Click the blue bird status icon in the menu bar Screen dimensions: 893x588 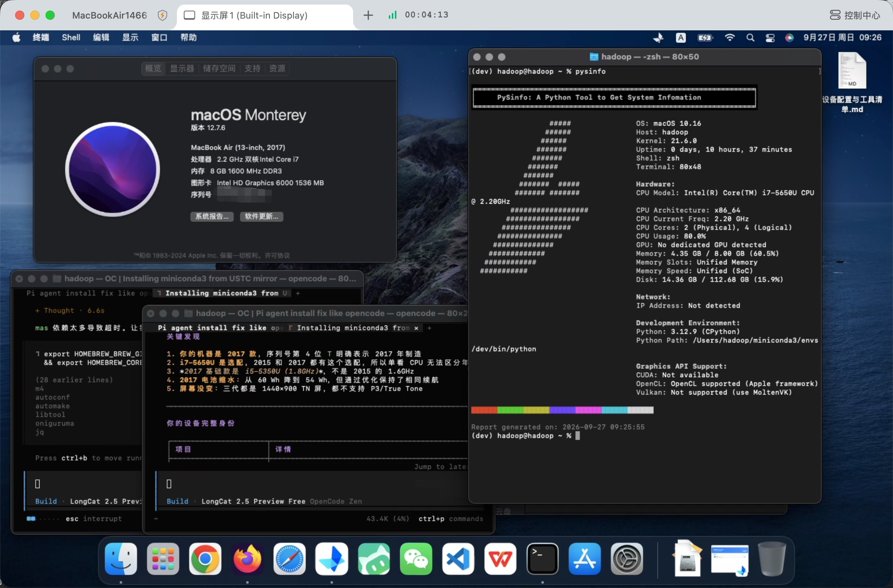[658, 38]
